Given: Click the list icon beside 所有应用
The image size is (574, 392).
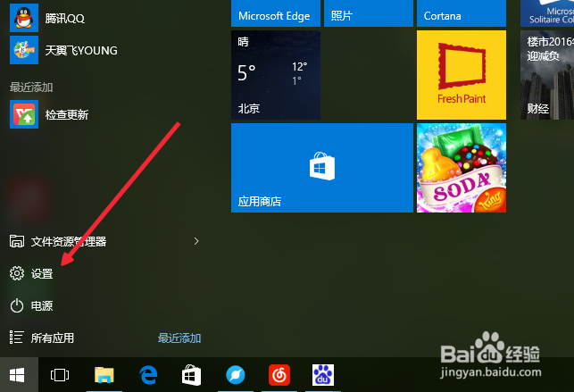Looking at the screenshot, I should point(16,338).
